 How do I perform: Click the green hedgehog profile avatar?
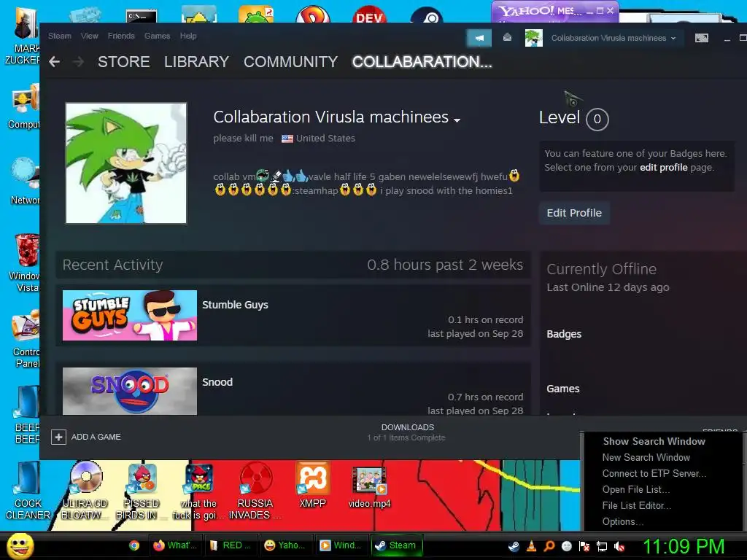tap(126, 163)
